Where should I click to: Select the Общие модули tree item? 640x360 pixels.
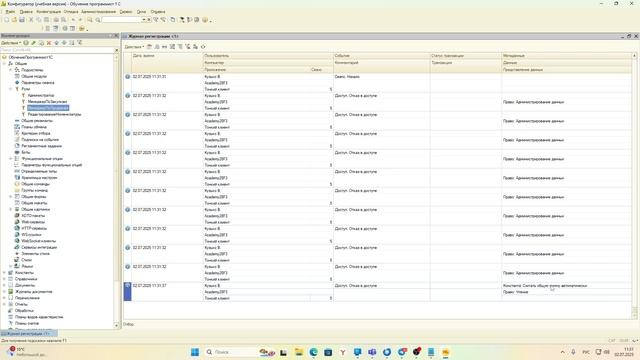[x=34, y=76]
